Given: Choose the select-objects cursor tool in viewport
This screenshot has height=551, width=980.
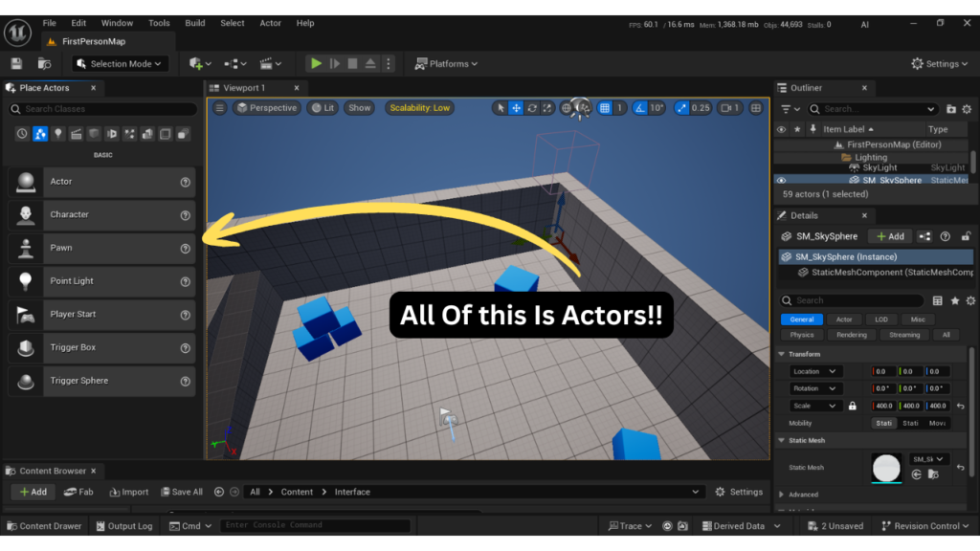Looking at the screenshot, I should (x=501, y=108).
